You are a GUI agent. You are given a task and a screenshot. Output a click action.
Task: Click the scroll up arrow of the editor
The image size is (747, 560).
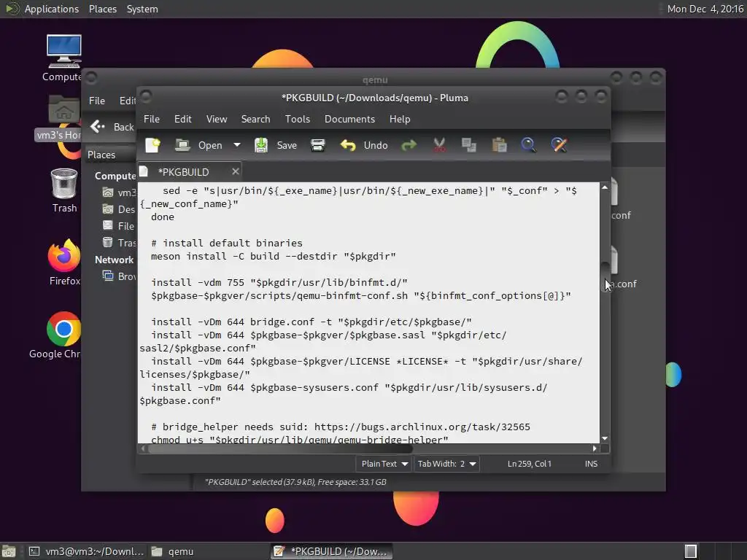(605, 187)
